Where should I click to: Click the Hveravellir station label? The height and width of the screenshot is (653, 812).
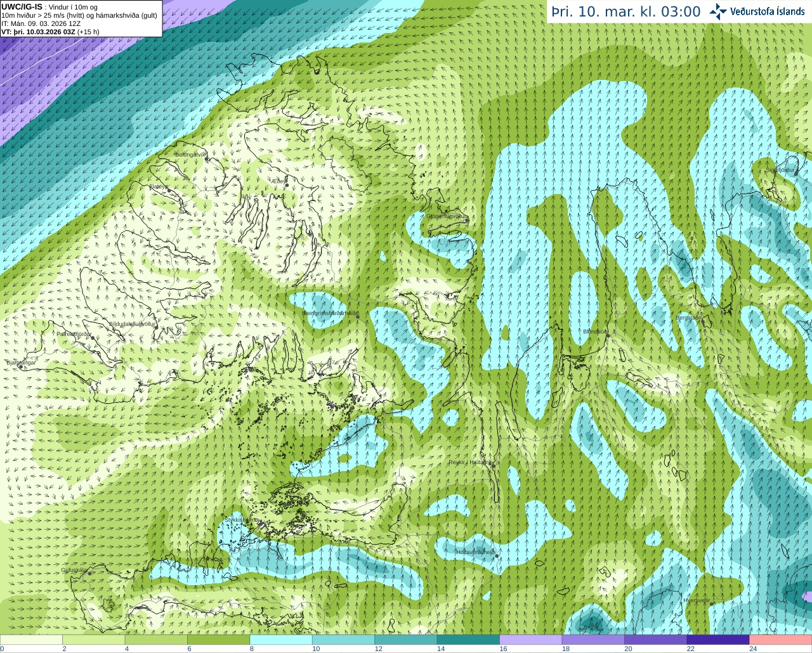[x=697, y=600]
